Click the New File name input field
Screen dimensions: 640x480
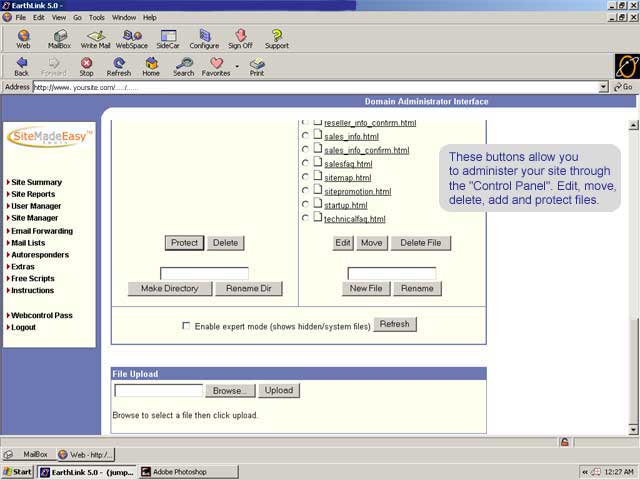click(392, 273)
